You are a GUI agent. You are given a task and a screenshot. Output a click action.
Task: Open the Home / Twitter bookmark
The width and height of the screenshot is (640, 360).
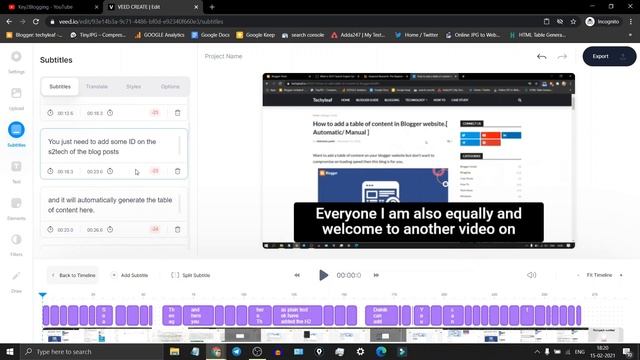point(416,35)
